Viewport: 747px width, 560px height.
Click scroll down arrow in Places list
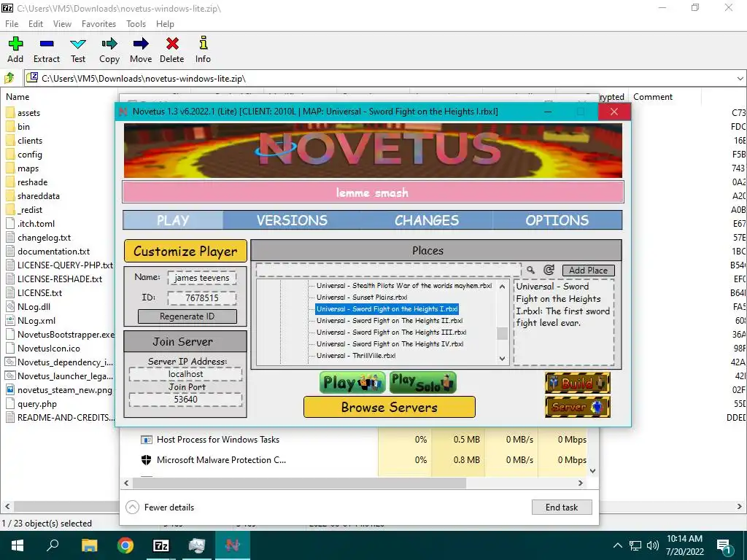tap(502, 359)
